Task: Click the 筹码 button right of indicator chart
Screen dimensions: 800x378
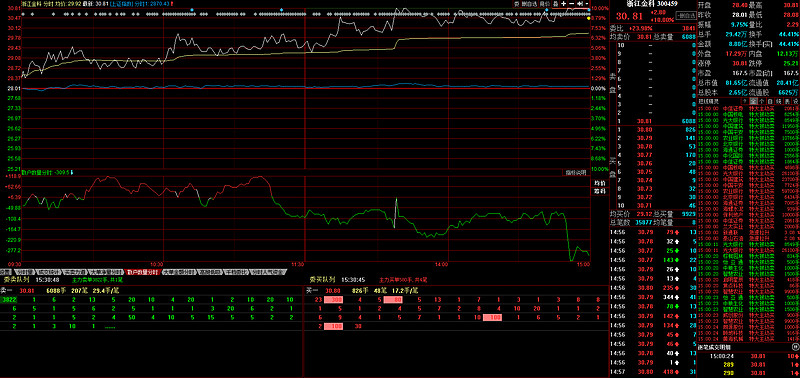Action: (599, 191)
